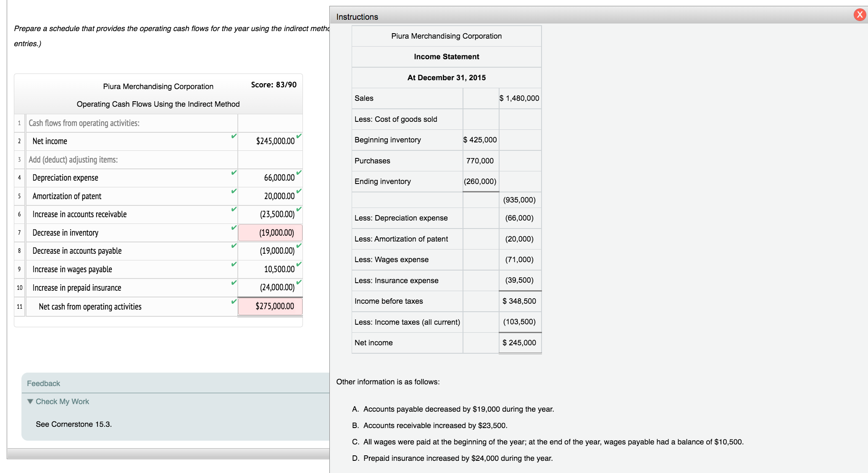Click the Feedback section header
The height and width of the screenshot is (473, 868).
(x=43, y=383)
